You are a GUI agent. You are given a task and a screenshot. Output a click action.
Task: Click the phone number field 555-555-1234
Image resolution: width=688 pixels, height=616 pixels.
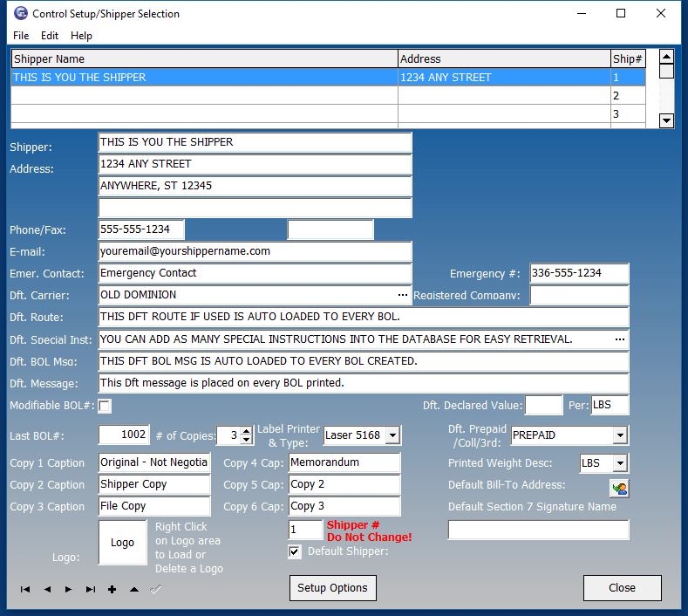pos(141,229)
